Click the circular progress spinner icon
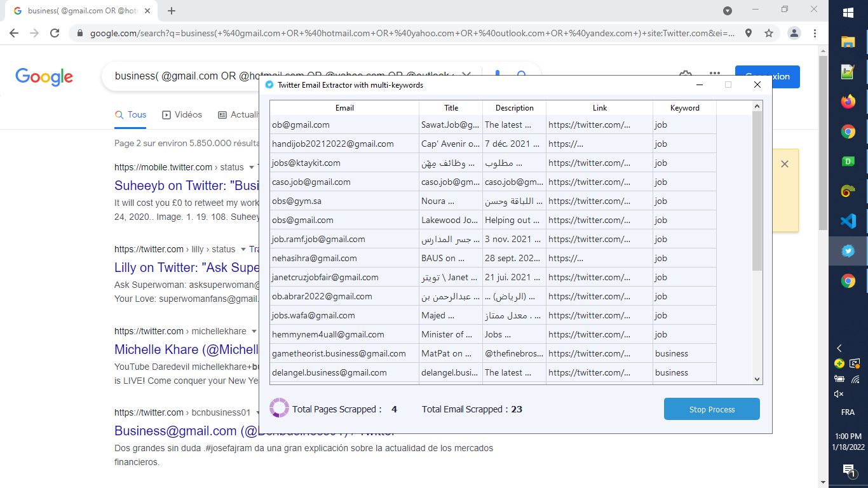This screenshot has height=488, width=868. [280, 408]
